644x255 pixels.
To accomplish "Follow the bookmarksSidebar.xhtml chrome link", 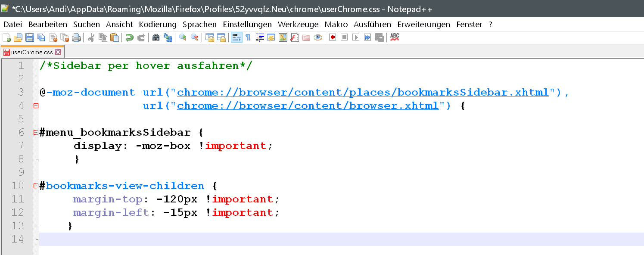I will tap(363, 92).
